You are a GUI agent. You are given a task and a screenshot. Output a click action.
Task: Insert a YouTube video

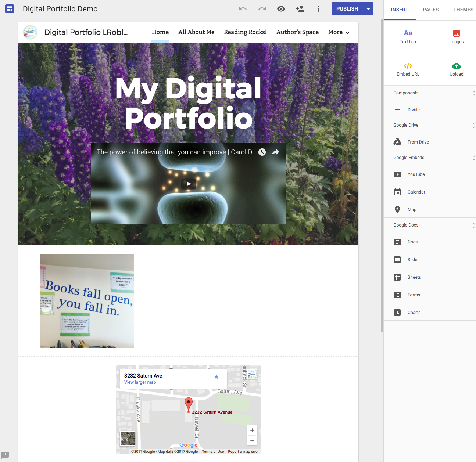[x=416, y=174]
